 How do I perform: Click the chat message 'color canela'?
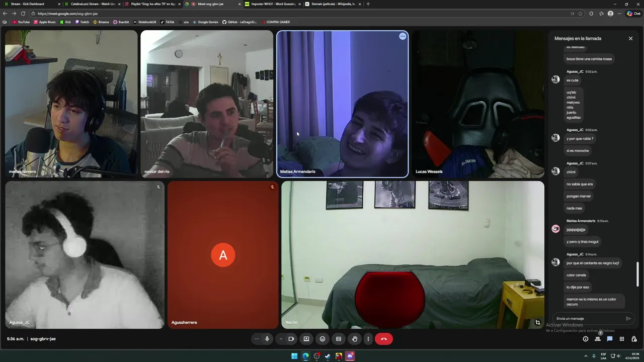[576, 275]
